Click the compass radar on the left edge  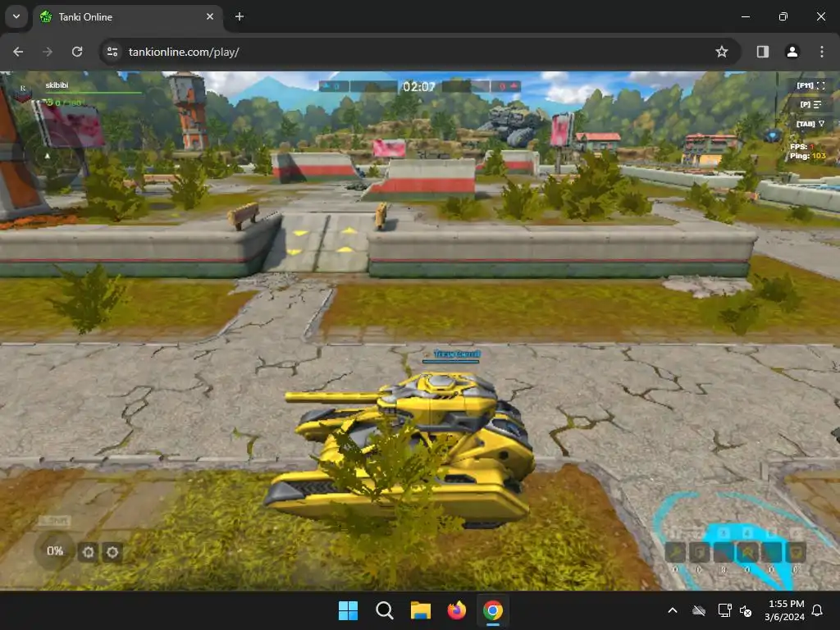[x=47, y=157]
